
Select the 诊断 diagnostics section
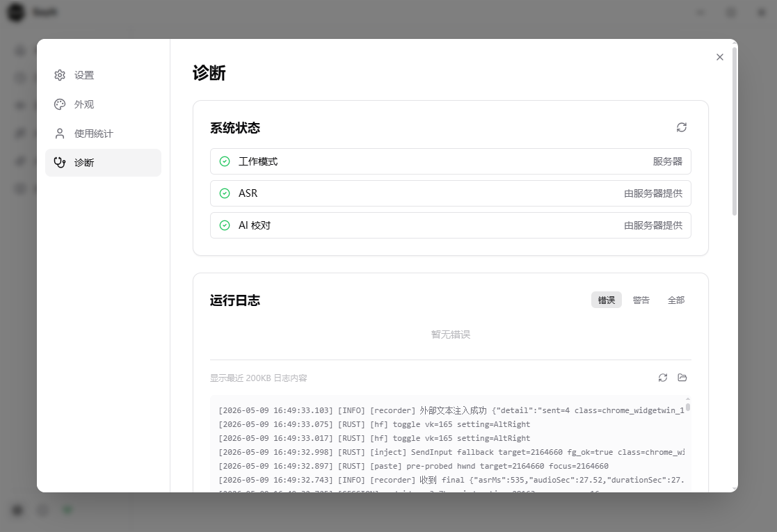tap(103, 163)
